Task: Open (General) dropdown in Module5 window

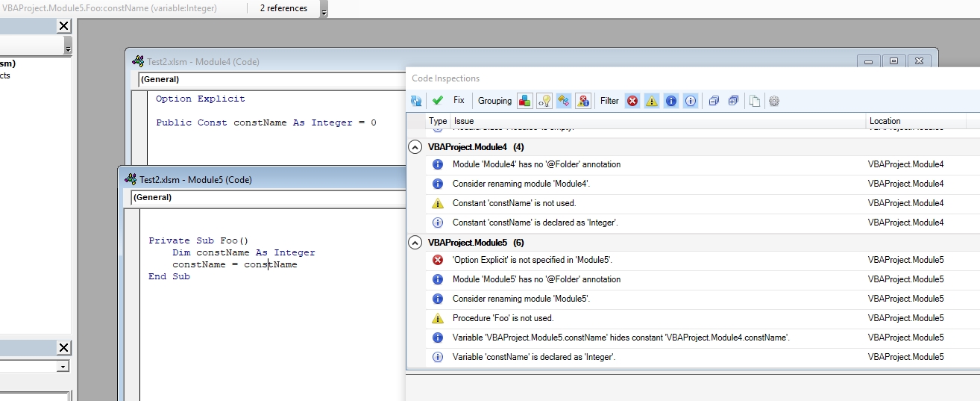Action: [x=268, y=198]
